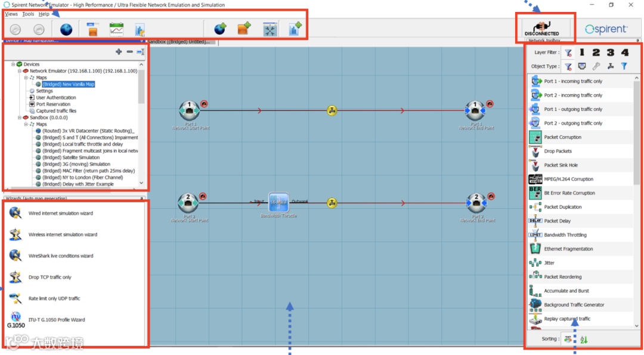644x355 pixels.
Task: Click Bandwidth Throttle node on canvas
Action: tap(278, 202)
